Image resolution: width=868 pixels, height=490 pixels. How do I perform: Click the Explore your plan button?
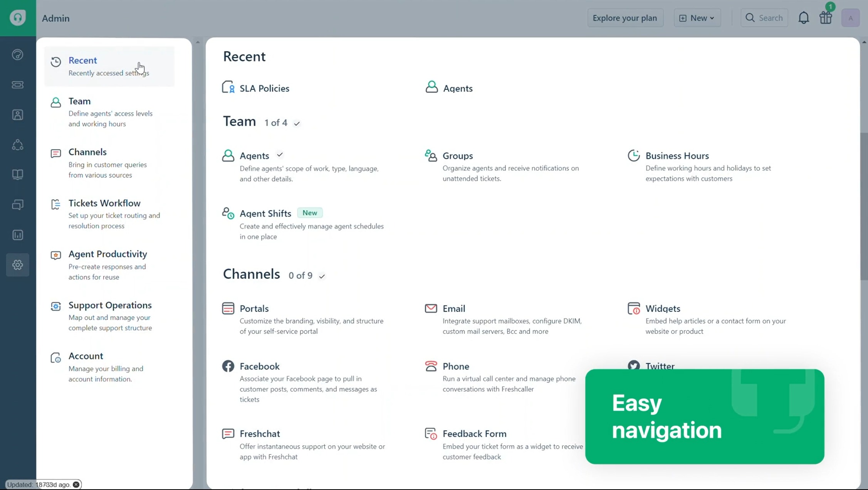click(x=625, y=18)
